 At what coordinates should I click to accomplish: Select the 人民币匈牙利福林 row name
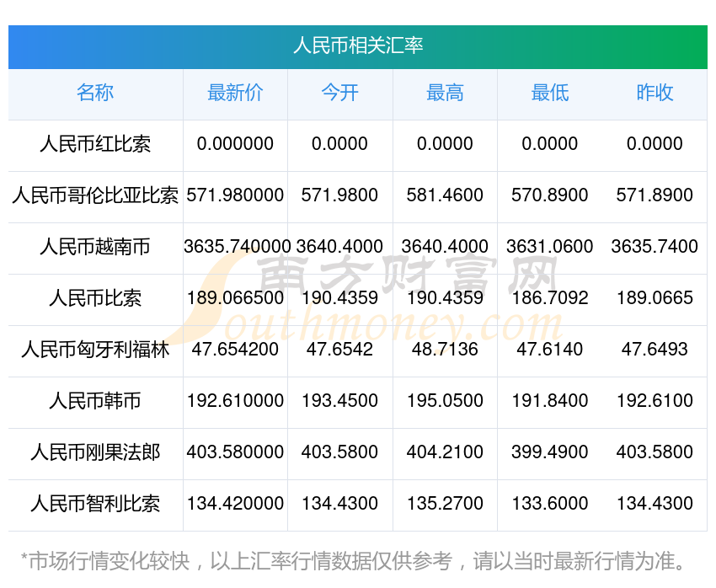(x=95, y=350)
